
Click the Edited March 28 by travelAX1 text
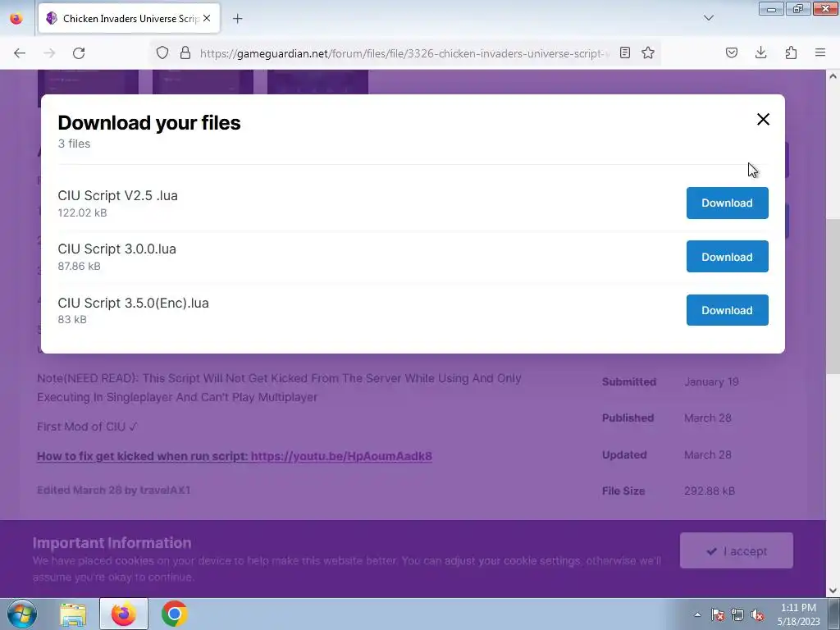113,491
